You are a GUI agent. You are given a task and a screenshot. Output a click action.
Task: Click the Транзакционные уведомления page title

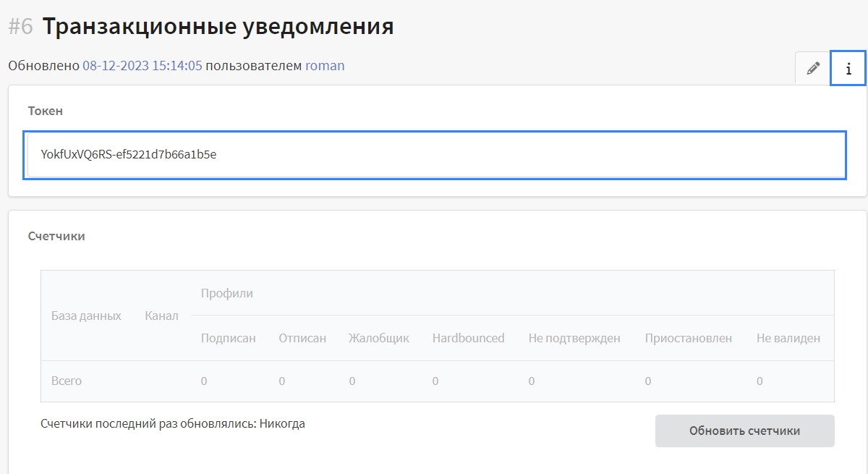coord(218,27)
